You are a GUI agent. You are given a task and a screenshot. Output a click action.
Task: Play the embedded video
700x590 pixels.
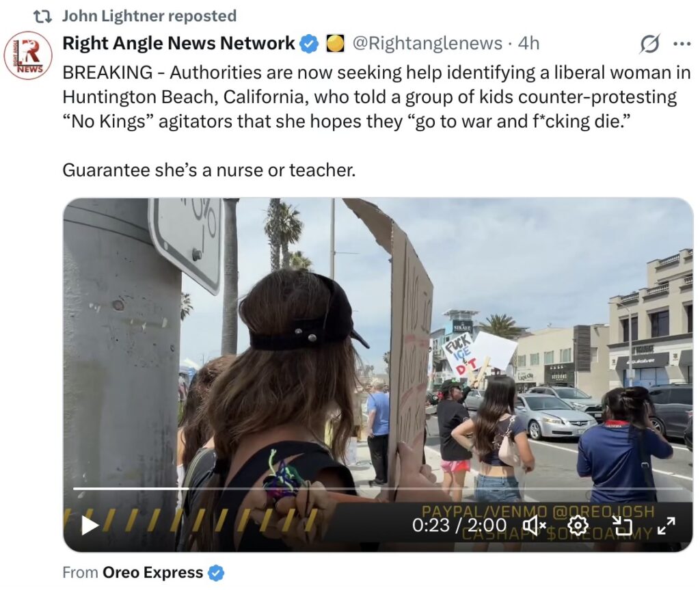tap(90, 525)
